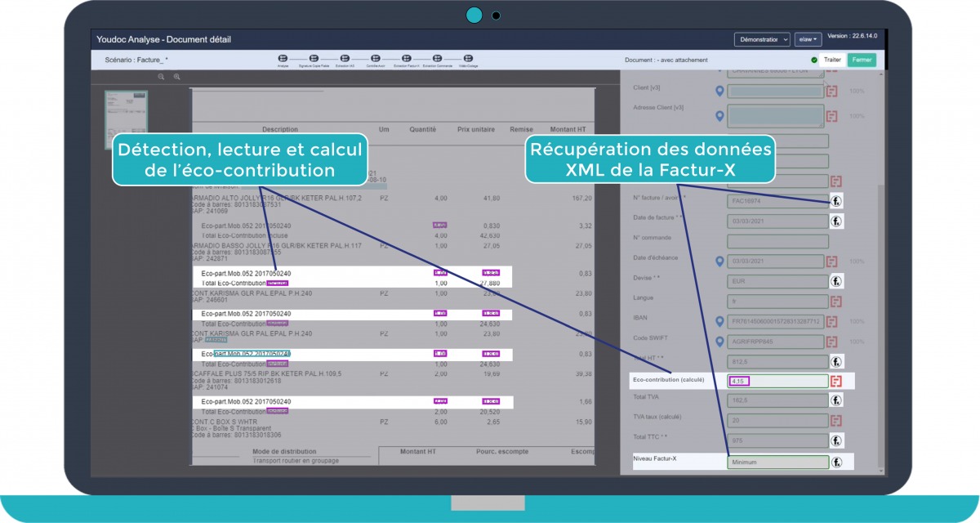Click the Total HT field showing 812,5

777,360
